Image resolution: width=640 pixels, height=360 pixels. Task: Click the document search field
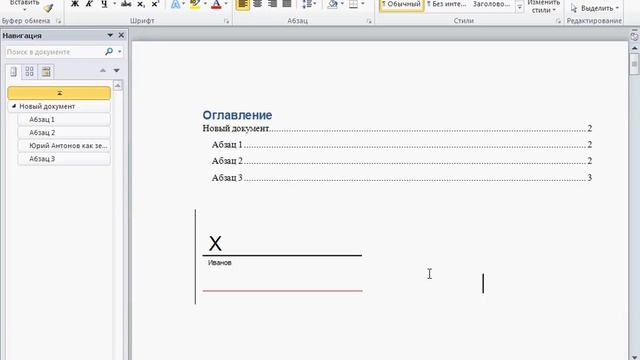coord(55,52)
